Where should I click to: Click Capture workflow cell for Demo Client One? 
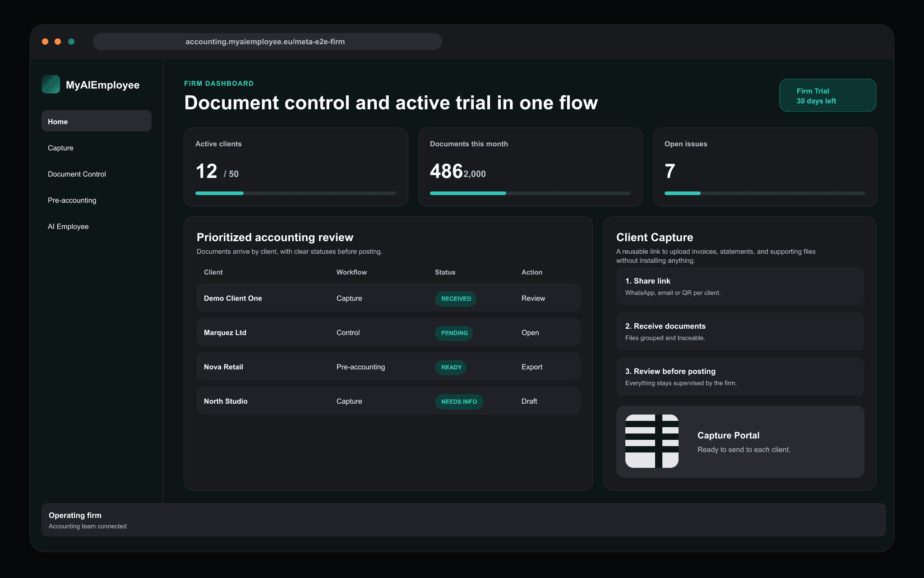pos(349,298)
